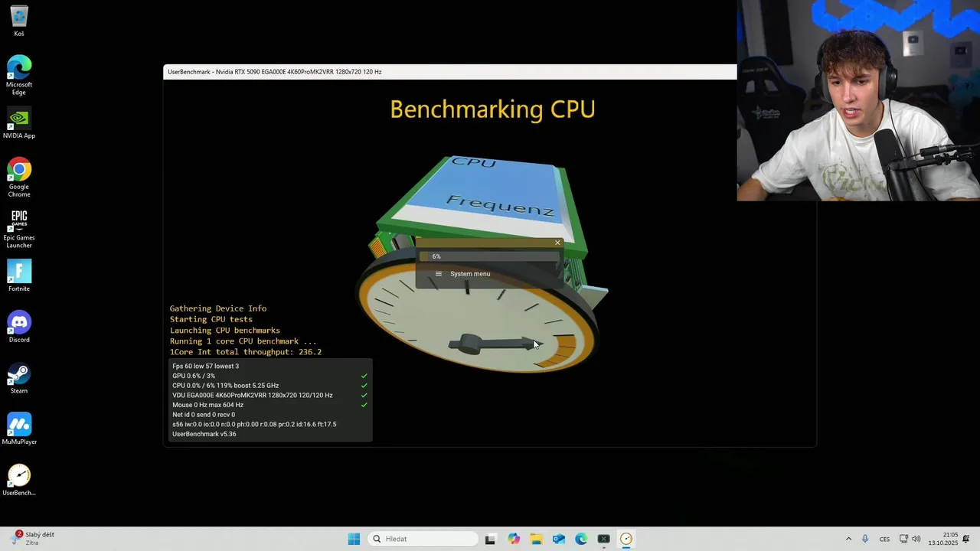
Task: Click the Benchmarking CPU heading
Action: pos(492,109)
